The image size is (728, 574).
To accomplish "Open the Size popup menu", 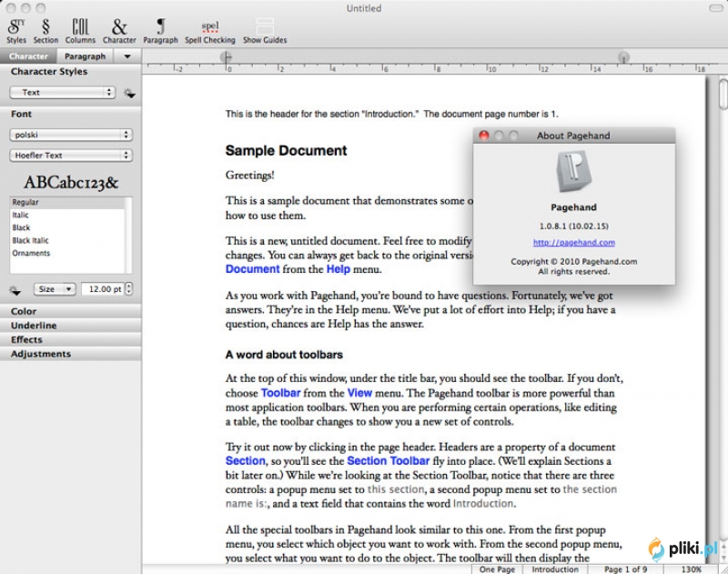I will (55, 289).
